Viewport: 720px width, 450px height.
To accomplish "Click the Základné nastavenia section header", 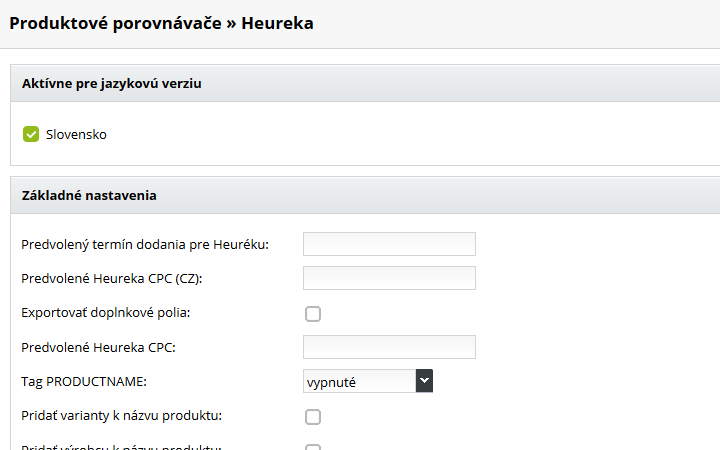I will coord(89,195).
